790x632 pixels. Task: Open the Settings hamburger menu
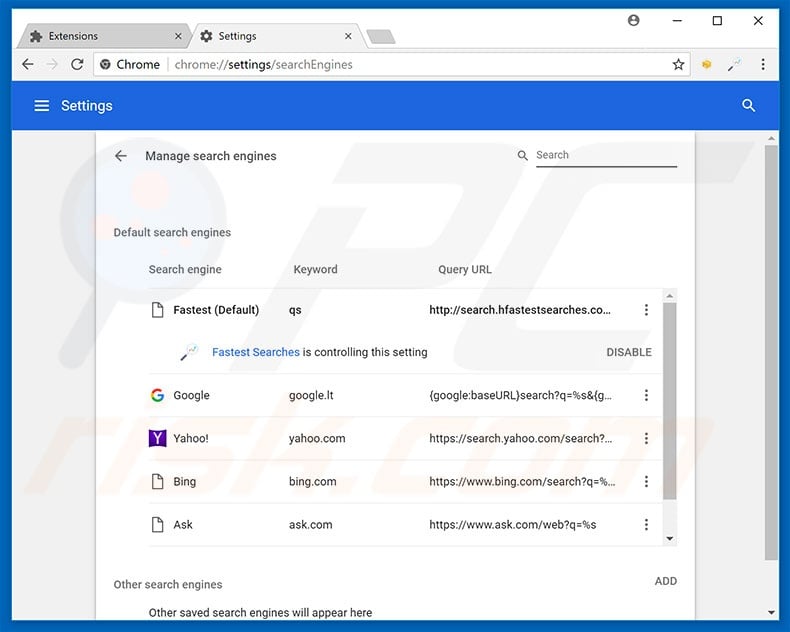pos(42,106)
